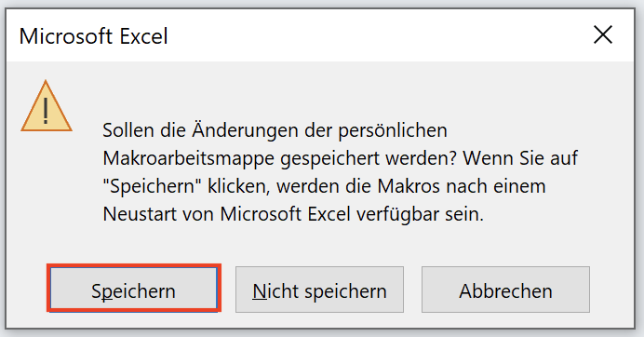Viewport: 644px width, 337px height.
Task: Click the warning symbol beside the message
Action: [x=47, y=106]
